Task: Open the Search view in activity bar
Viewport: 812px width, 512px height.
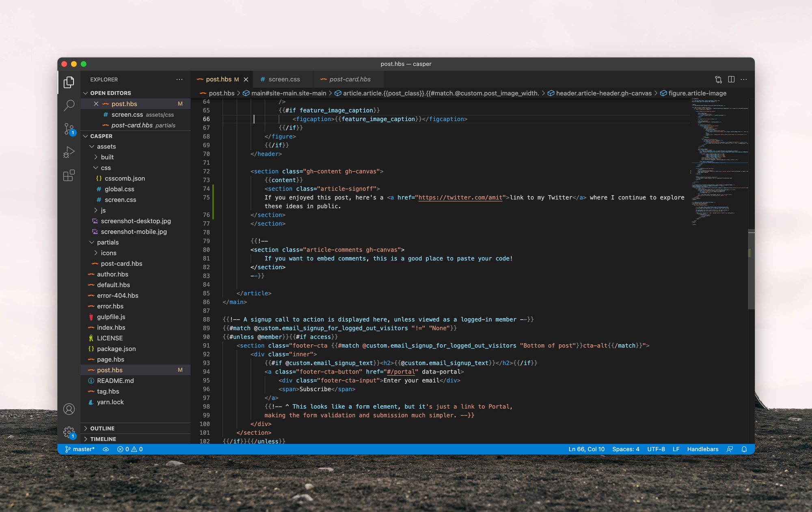Action: pos(69,105)
